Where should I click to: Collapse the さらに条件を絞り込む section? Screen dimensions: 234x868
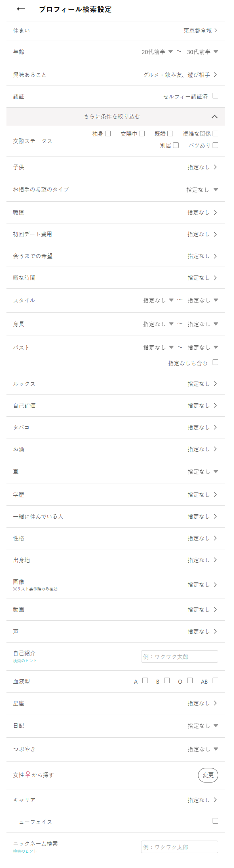pos(215,117)
